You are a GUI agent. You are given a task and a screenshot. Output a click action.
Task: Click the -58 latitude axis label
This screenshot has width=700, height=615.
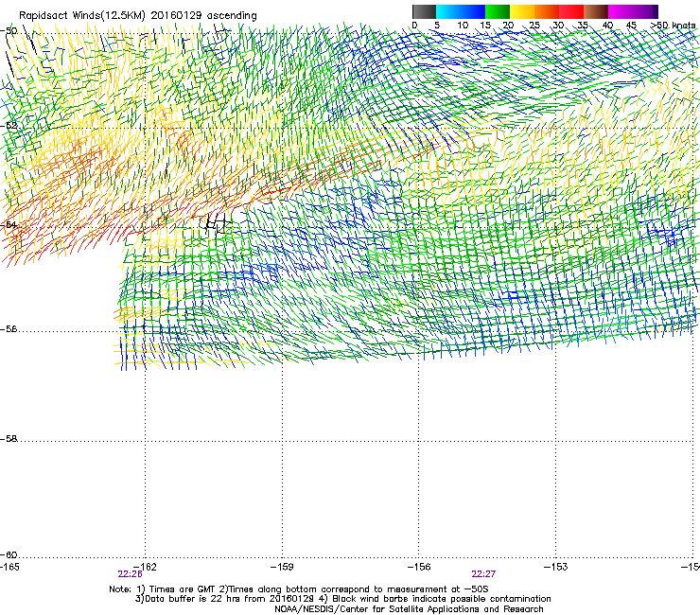click(9, 439)
